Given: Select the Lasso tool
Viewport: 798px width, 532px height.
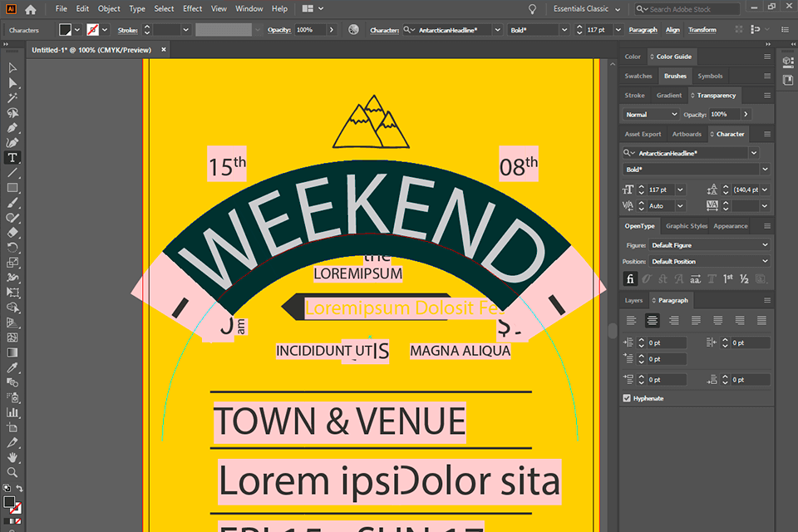Looking at the screenshot, I should tap(12, 113).
